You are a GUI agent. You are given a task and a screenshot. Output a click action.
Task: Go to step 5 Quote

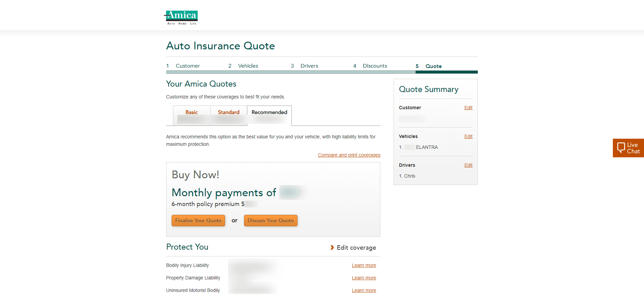(429, 66)
